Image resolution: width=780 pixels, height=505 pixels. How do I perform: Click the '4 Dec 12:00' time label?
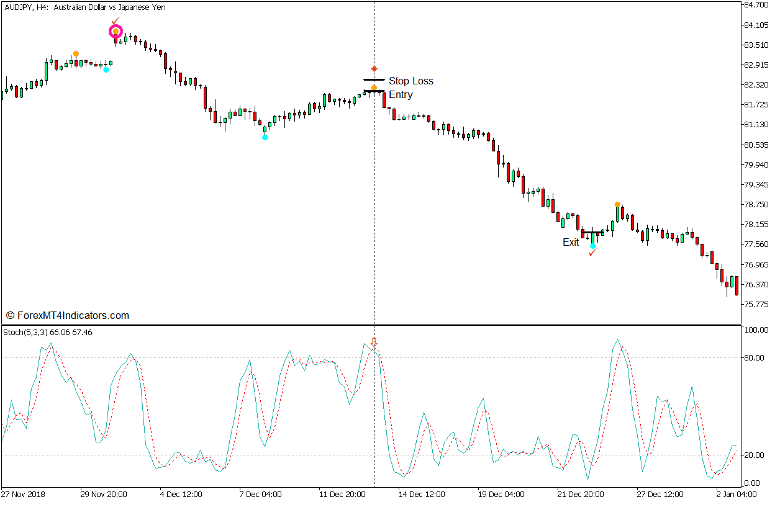coord(181,494)
